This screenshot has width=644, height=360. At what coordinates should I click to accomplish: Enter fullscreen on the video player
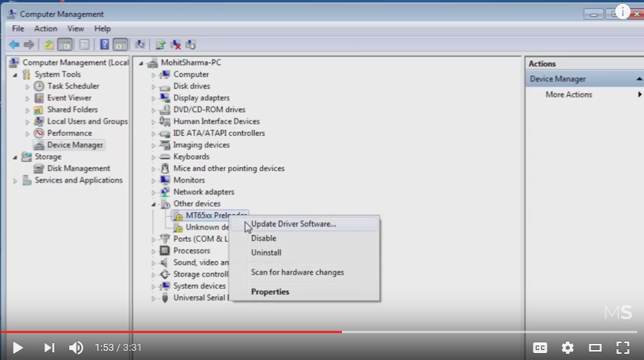pos(623,348)
